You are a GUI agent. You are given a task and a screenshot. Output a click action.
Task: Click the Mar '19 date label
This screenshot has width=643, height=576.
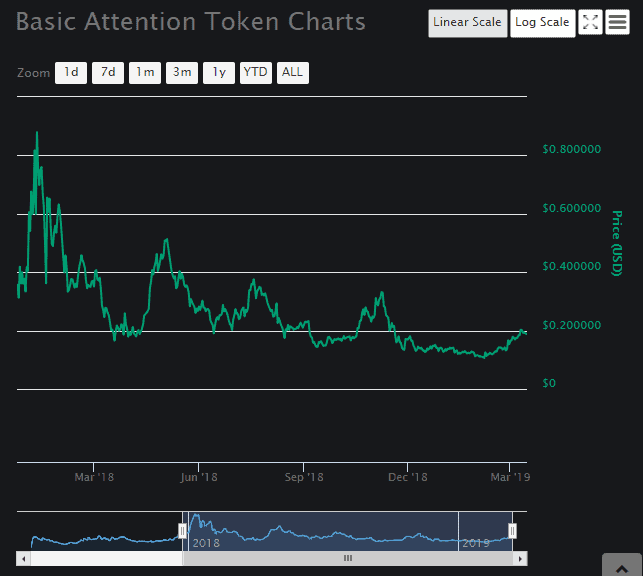tap(510, 477)
